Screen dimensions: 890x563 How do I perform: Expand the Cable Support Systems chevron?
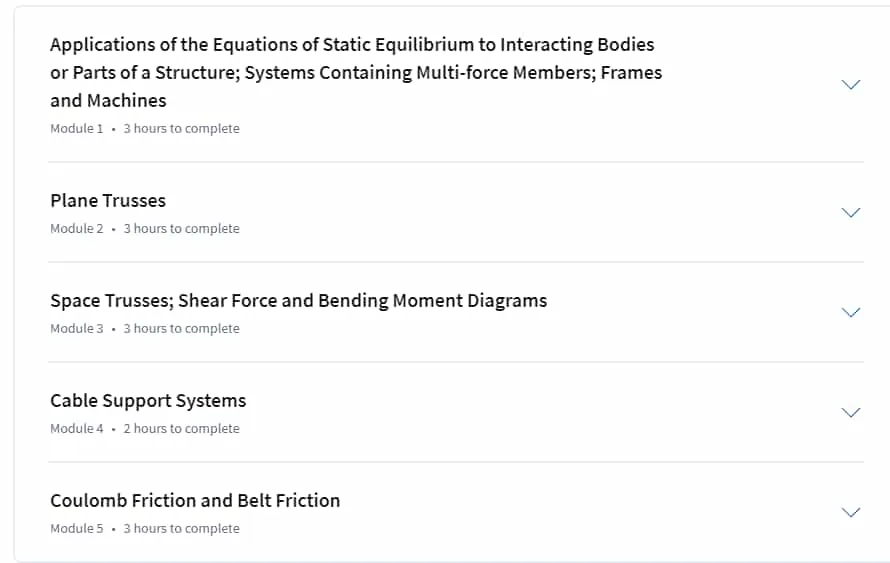point(850,413)
